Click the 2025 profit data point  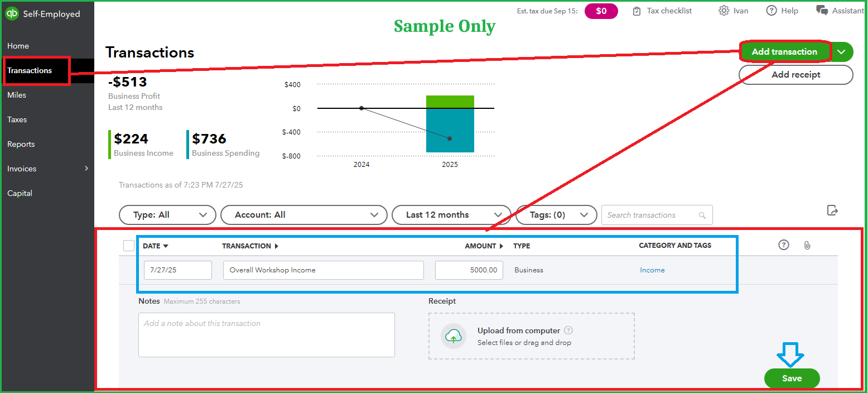450,138
